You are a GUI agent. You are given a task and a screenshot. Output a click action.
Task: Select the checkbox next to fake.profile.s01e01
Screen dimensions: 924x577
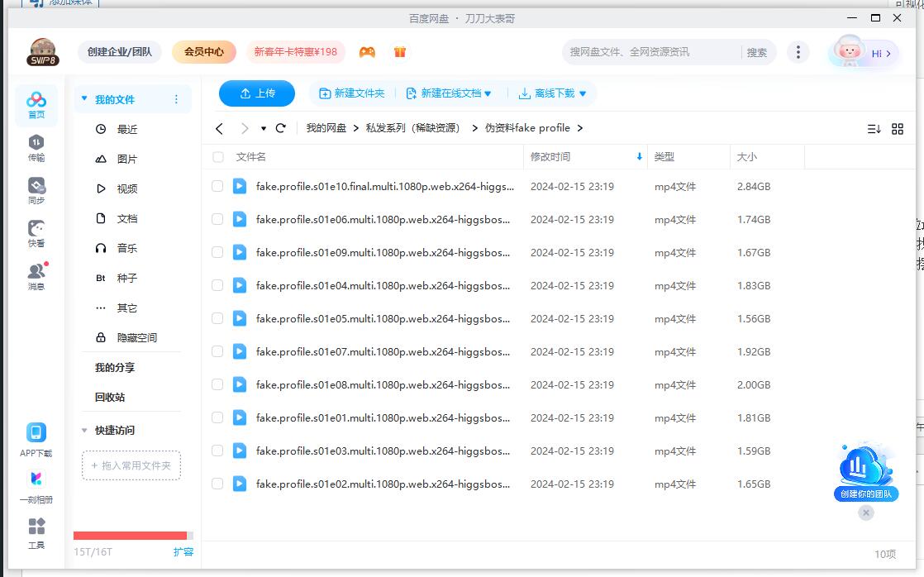click(217, 417)
